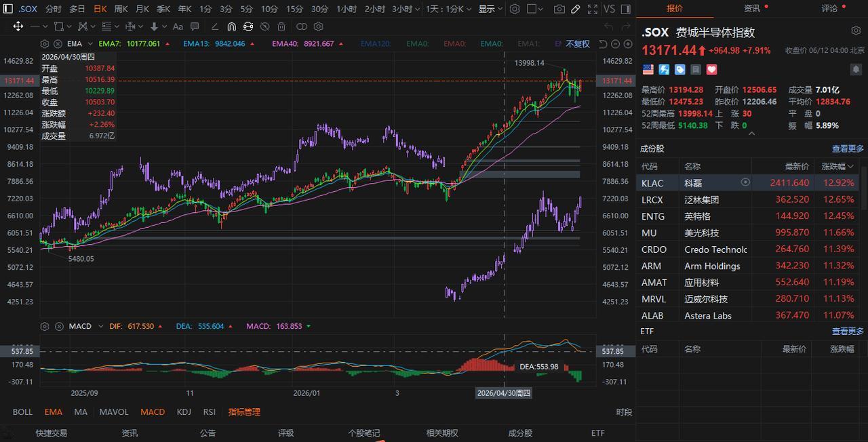This screenshot has height=442, width=868.
Task: Remove the EMA indicator with X icon
Action: coord(58,43)
